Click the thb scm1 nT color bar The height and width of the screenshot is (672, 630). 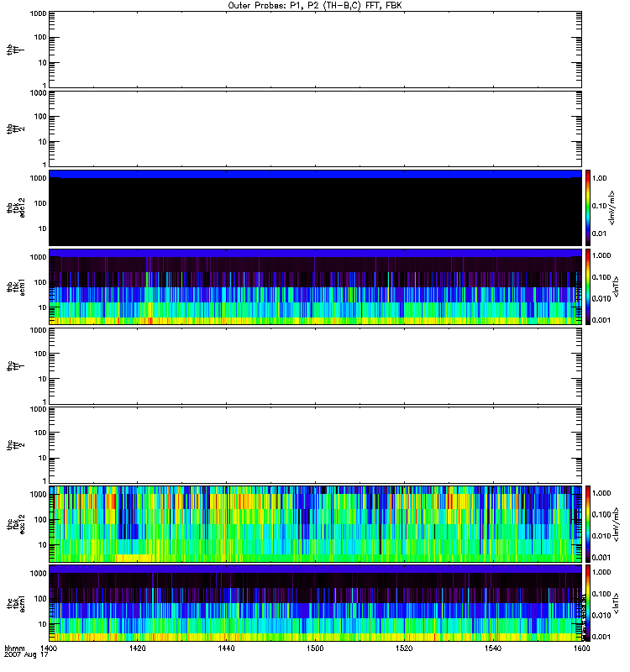pos(589,286)
